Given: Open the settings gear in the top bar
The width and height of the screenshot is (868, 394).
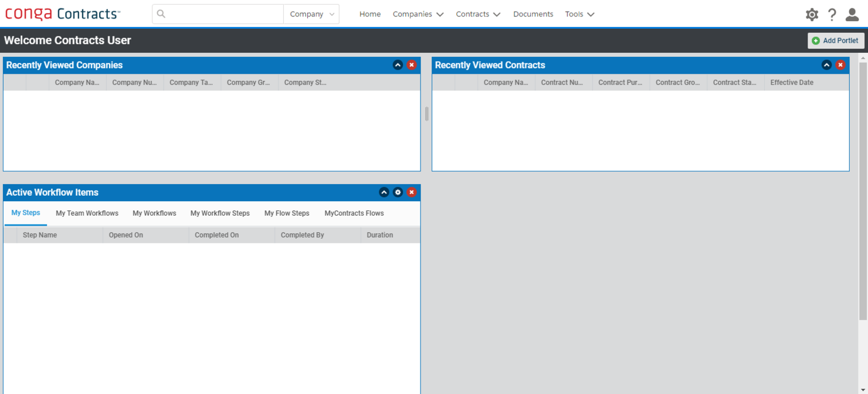Looking at the screenshot, I should point(812,14).
